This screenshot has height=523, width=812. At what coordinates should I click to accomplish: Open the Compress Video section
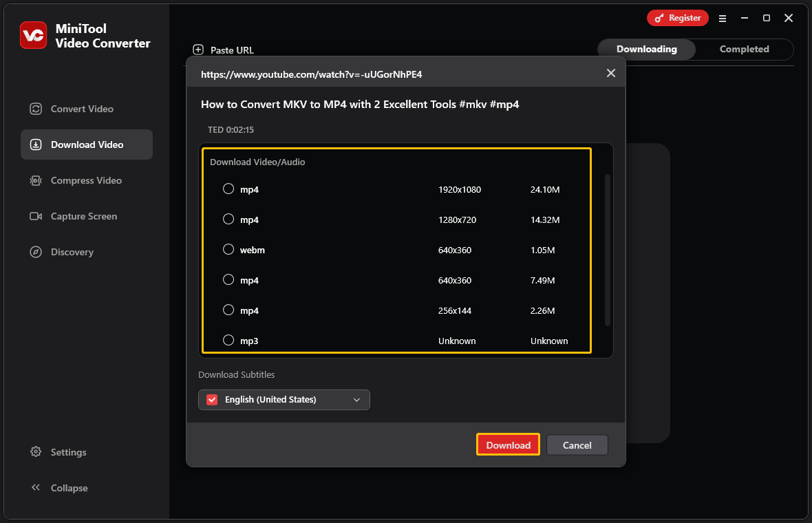(87, 180)
